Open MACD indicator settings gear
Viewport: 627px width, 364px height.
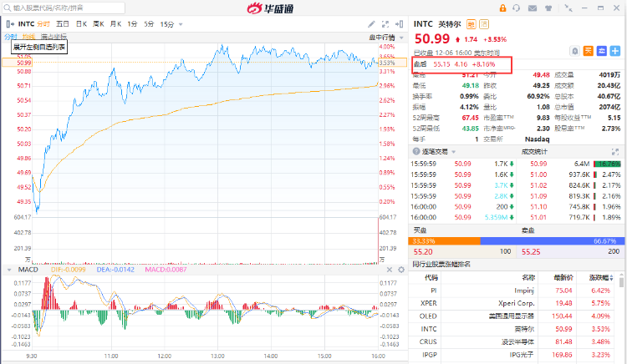click(401, 270)
